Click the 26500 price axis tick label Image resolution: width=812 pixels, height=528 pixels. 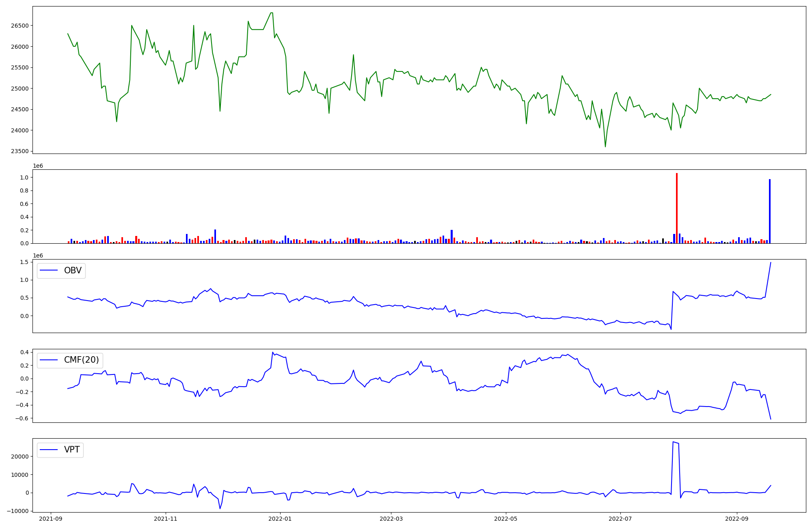coord(20,26)
